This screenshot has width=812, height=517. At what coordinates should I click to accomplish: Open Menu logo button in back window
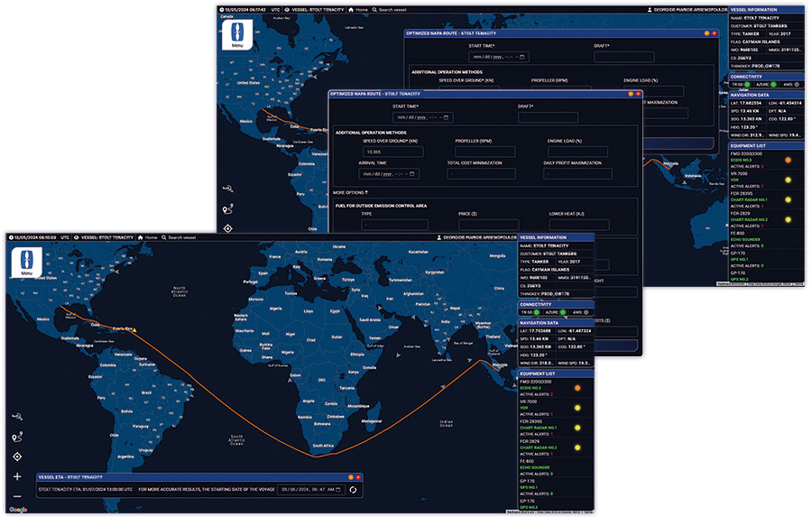pyautogui.click(x=237, y=34)
